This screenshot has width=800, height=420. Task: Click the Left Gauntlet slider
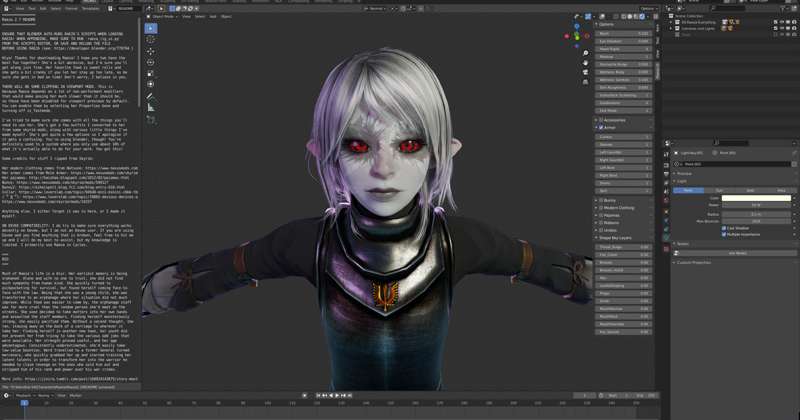[623, 152]
